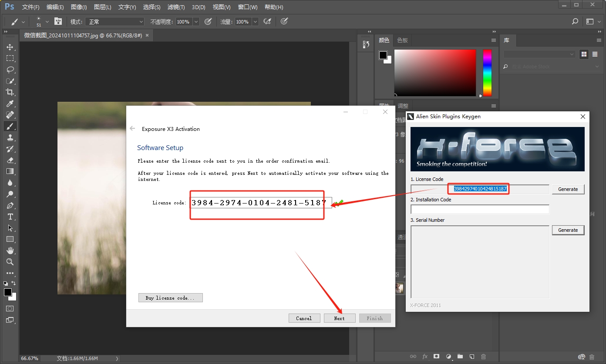The image size is (606, 364).
Task: Click the Buy license code... button
Action: coord(170,298)
